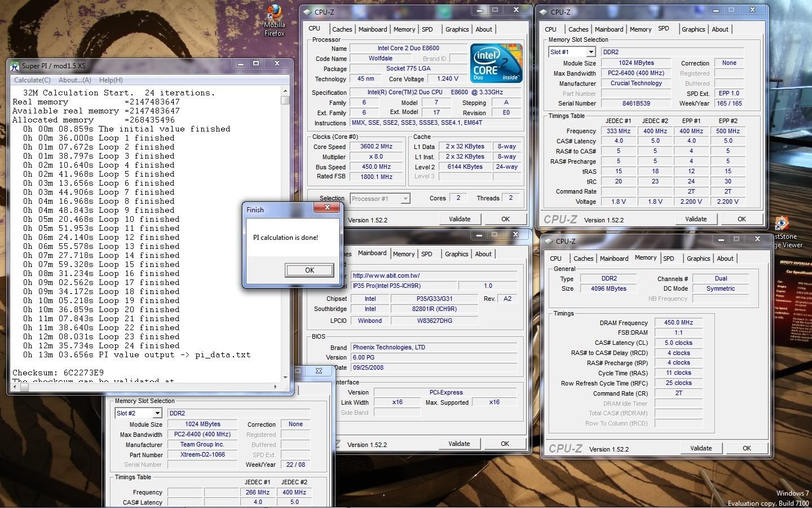Switch to Caches tab beside the selected CPU tab

pyautogui.click(x=342, y=29)
